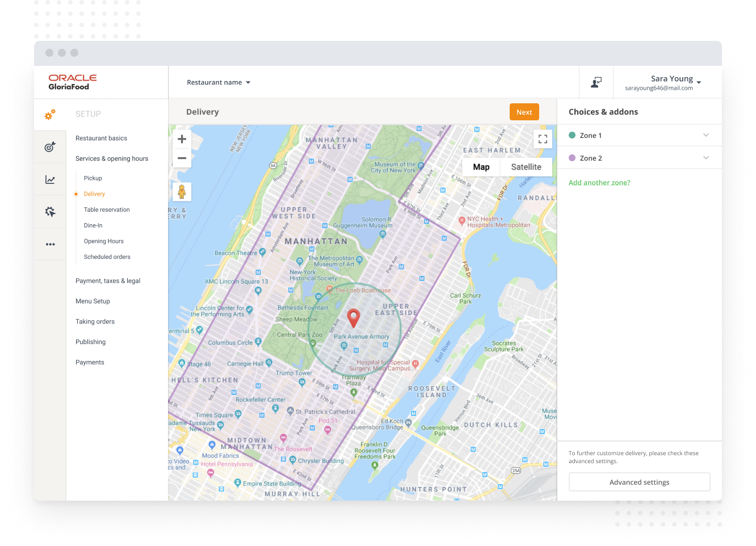Open the Restaurant name dropdown
The height and width of the screenshot is (546, 756).
tap(219, 82)
